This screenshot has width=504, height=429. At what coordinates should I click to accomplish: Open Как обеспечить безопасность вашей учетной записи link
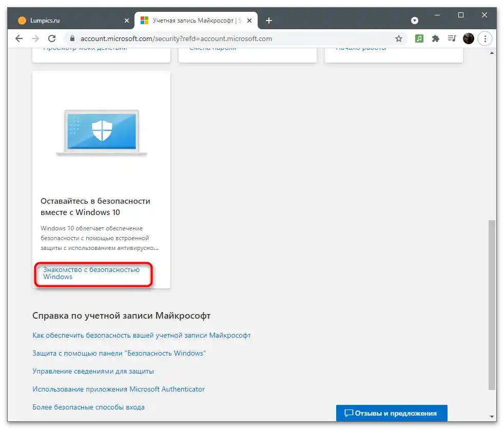142,335
